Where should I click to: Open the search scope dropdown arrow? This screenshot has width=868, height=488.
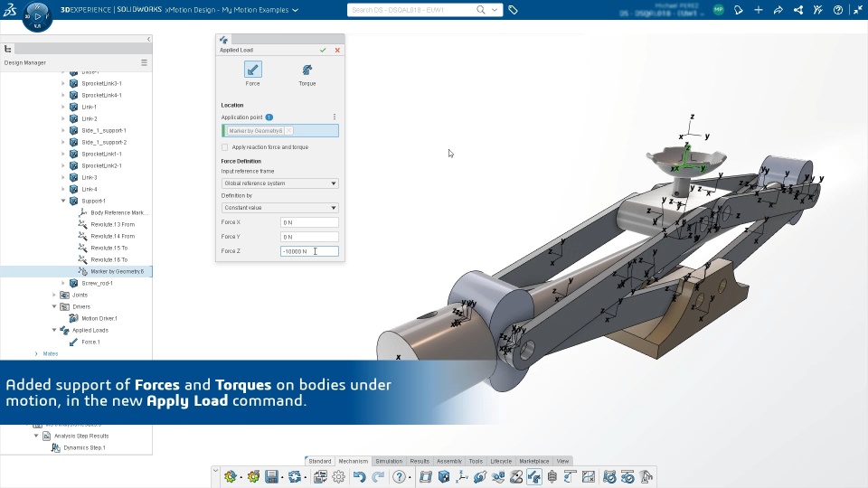[495, 9]
